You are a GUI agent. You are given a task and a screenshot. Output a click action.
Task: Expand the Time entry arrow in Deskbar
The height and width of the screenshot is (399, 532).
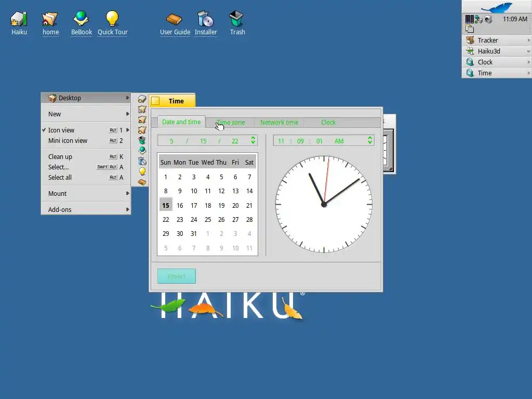pos(528,73)
